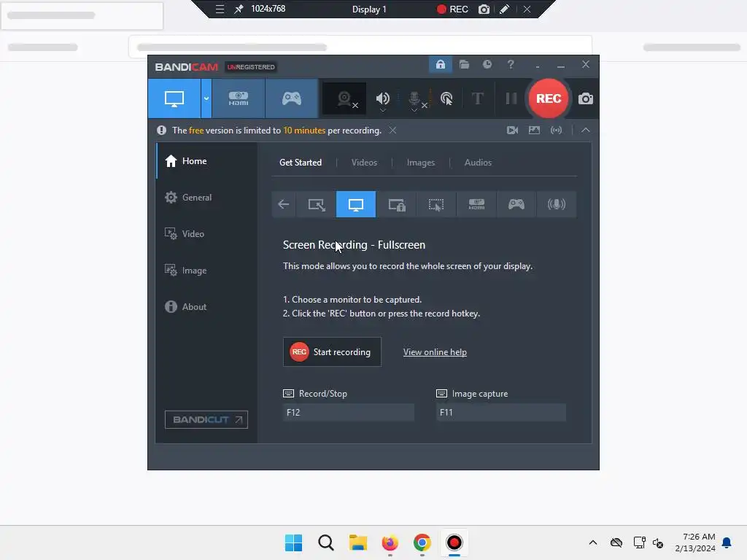Open General settings in sidebar
The image size is (747, 560).
tap(206, 197)
